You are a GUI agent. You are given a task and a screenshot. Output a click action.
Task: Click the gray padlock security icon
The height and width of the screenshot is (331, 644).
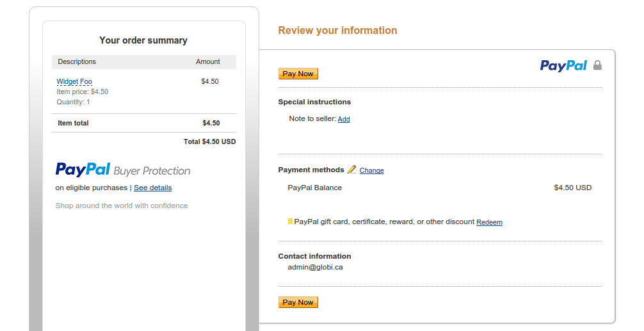[598, 65]
